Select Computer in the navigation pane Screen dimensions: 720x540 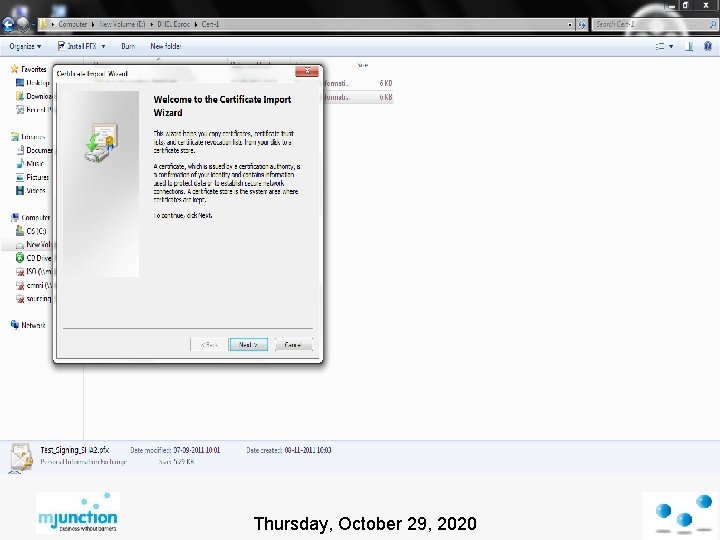[36, 218]
